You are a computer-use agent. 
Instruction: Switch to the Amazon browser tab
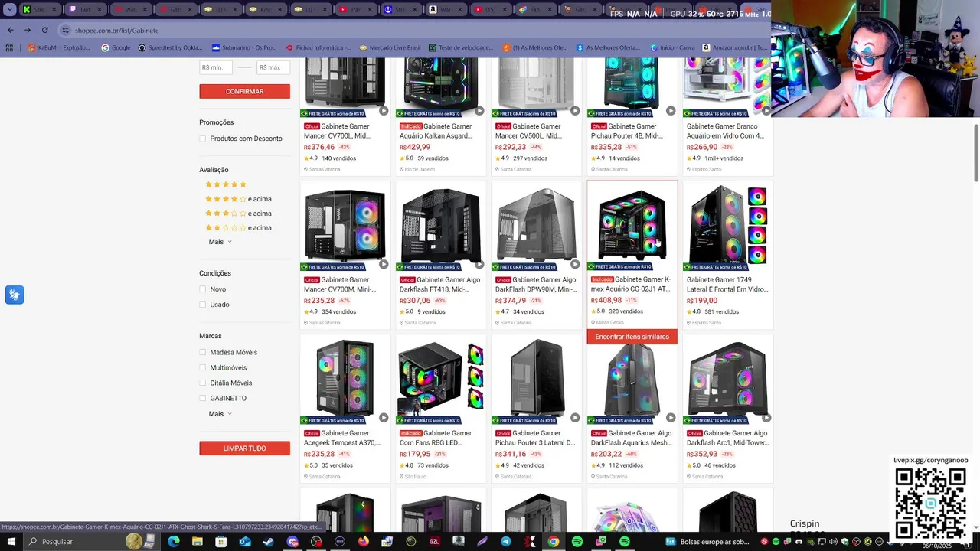[445, 10]
